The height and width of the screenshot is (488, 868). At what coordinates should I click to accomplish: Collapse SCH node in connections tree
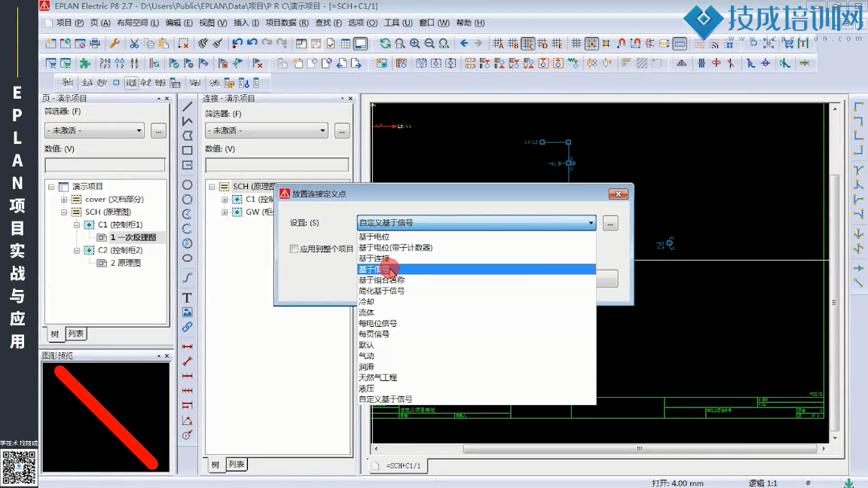(x=212, y=187)
